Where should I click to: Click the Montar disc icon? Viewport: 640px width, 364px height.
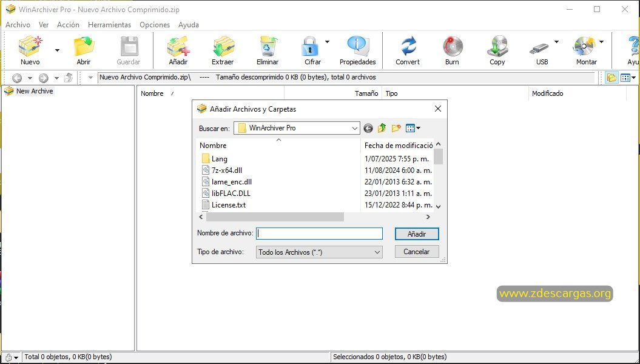click(x=584, y=46)
